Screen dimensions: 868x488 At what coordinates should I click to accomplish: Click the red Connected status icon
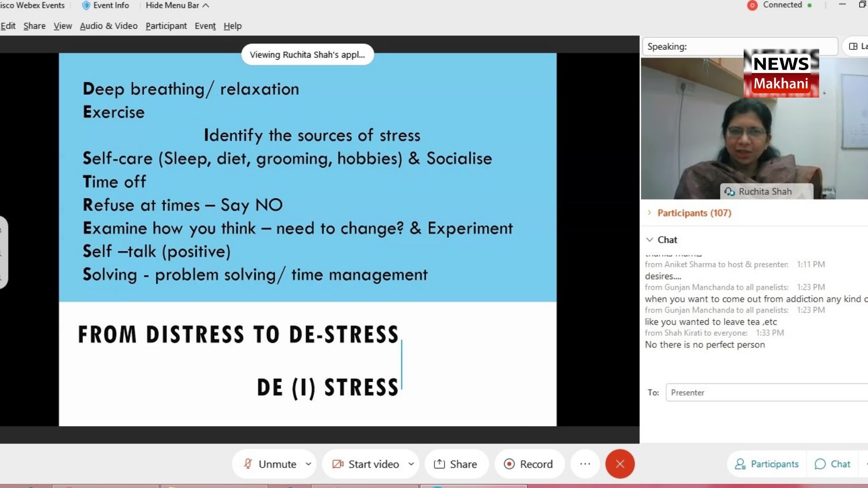[752, 5]
